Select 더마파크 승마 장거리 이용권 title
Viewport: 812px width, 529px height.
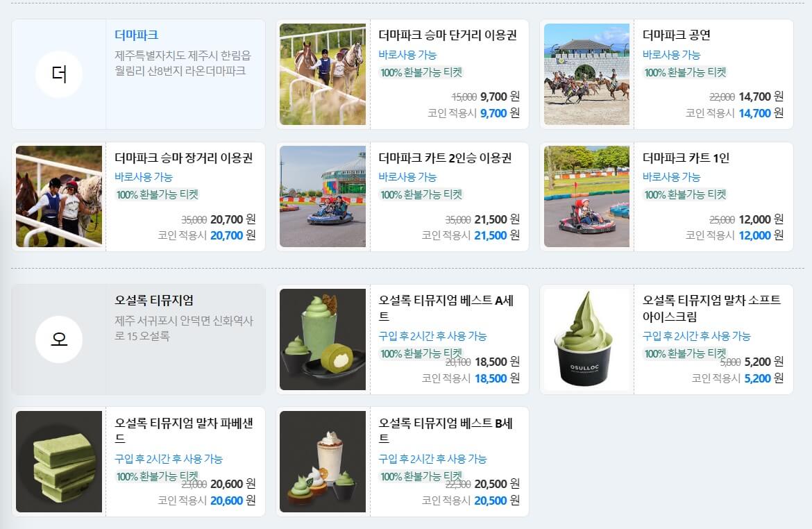[183, 158]
